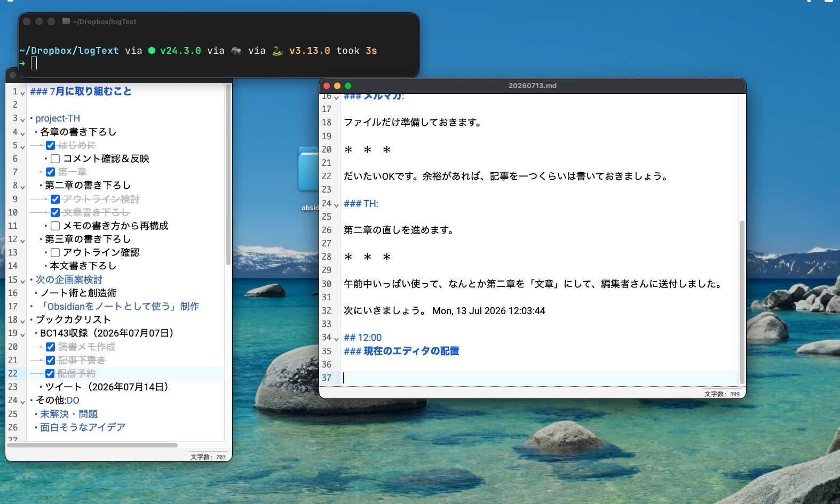The height and width of the screenshot is (504, 840).
Task: Click the 20260713.md window title
Action: pyautogui.click(x=532, y=85)
